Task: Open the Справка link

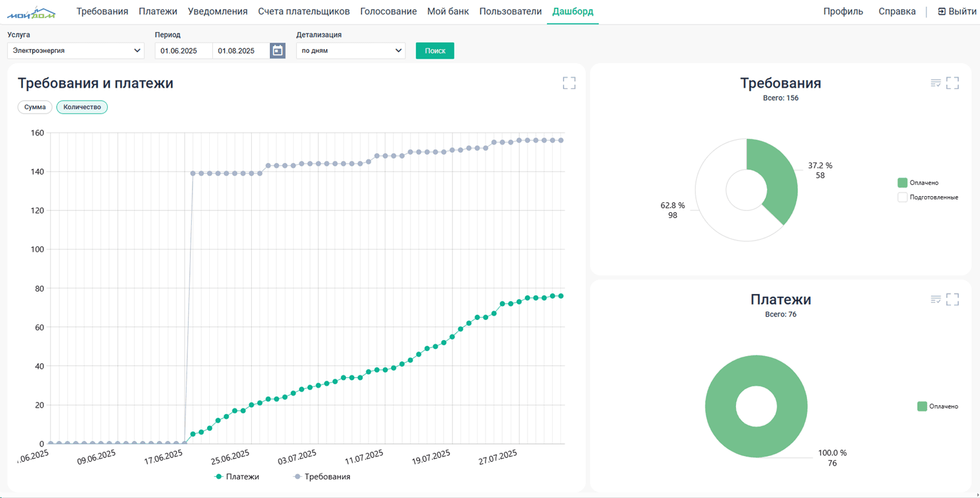Action: (x=897, y=12)
